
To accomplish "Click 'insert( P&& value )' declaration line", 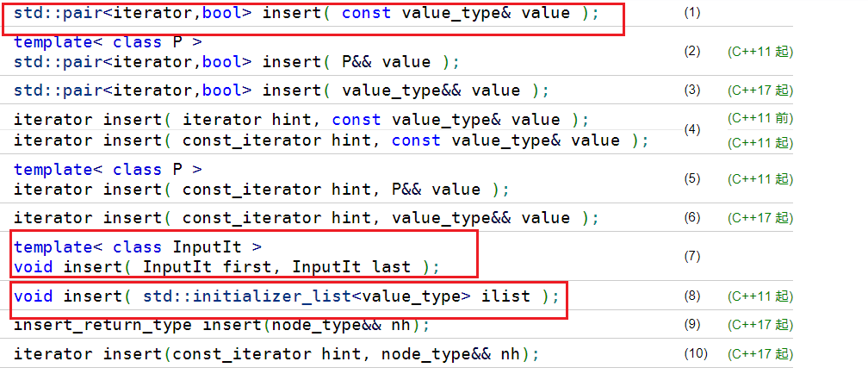I will point(236,61).
